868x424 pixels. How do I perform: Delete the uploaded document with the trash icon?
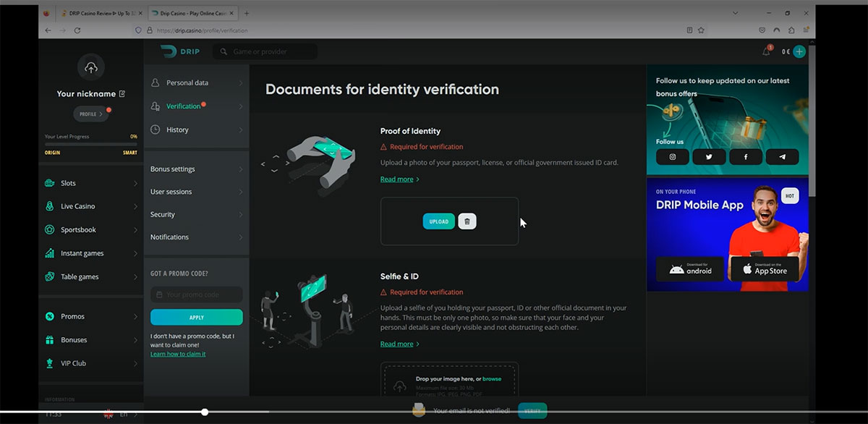click(467, 221)
